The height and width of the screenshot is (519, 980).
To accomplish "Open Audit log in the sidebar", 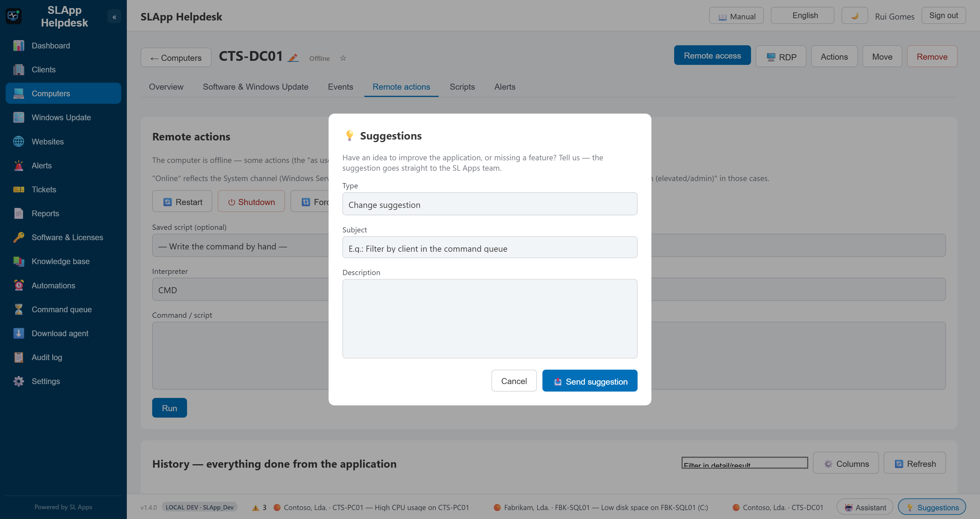I will point(63,357).
